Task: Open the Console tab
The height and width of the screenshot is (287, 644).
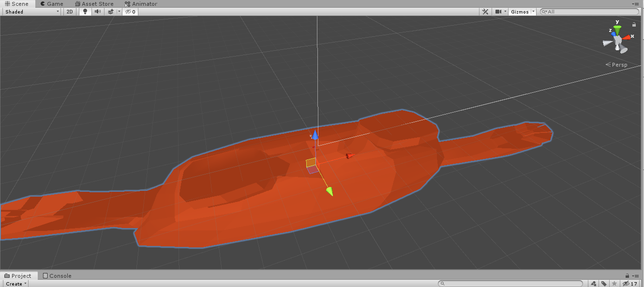Action: 57,275
